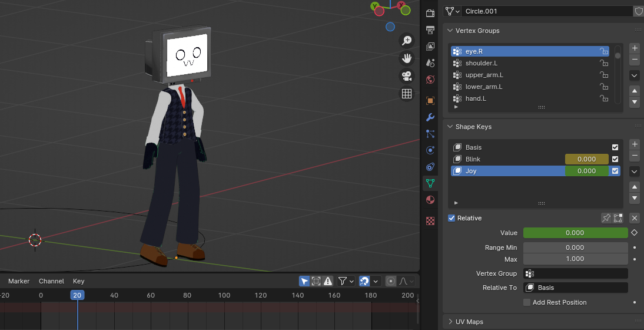Click the keyframe diamond next to Value
The height and width of the screenshot is (330, 644).
[635, 233]
